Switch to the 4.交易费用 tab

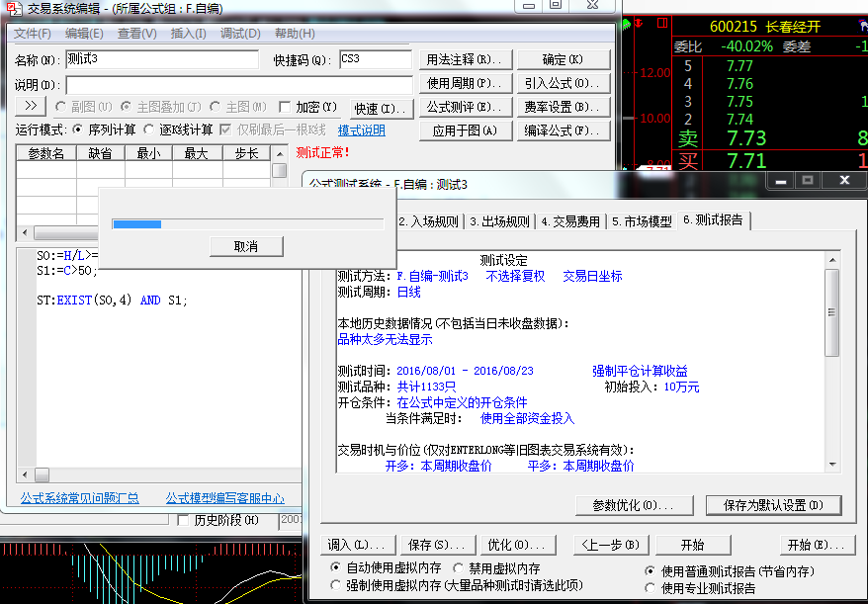coord(570,221)
